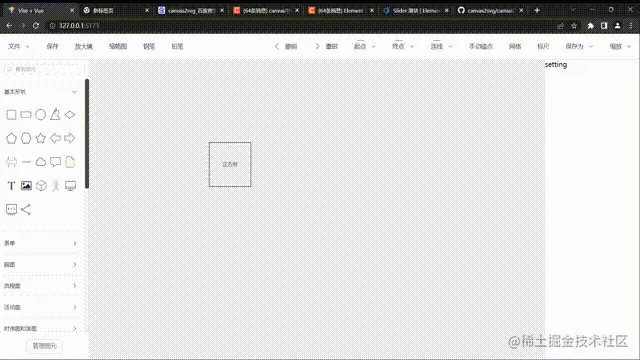Screen dimensions: 640x360
Task: Toggle 手动锚点 manual anchors in toolbar
Action: click(481, 46)
